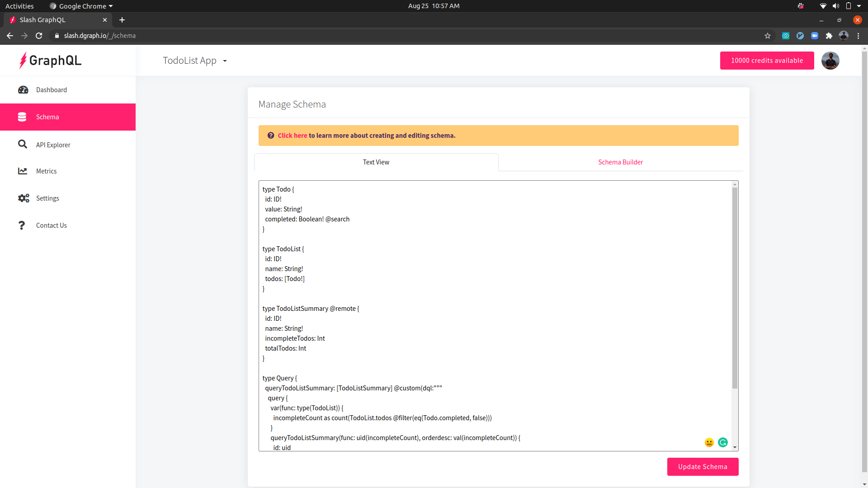
Task: Click the site lock icon
Action: pos(57,36)
